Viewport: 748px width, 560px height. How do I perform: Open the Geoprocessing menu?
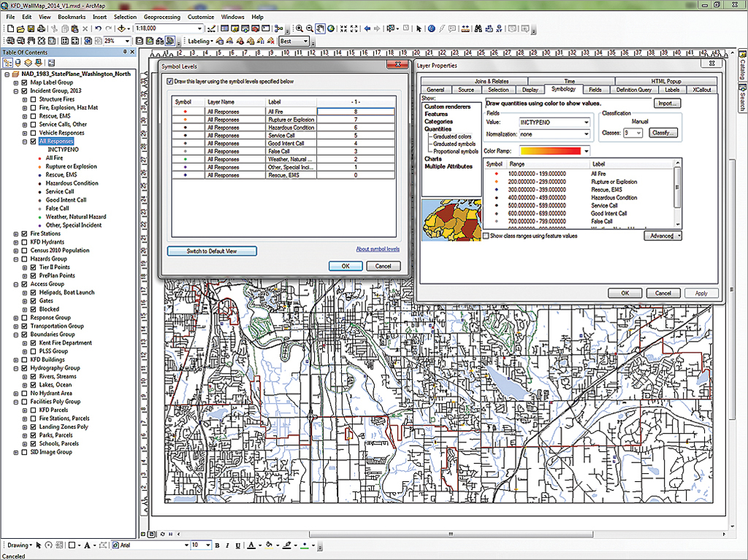tap(161, 16)
